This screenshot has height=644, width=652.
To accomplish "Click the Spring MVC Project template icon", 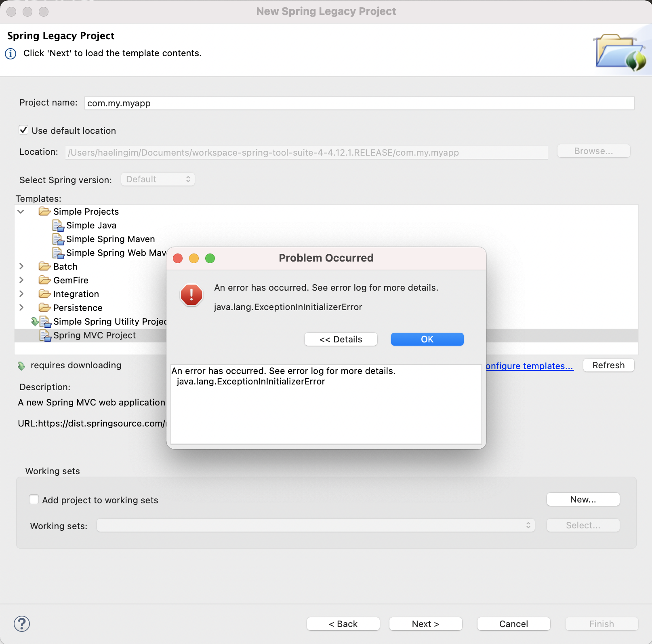I will (45, 336).
